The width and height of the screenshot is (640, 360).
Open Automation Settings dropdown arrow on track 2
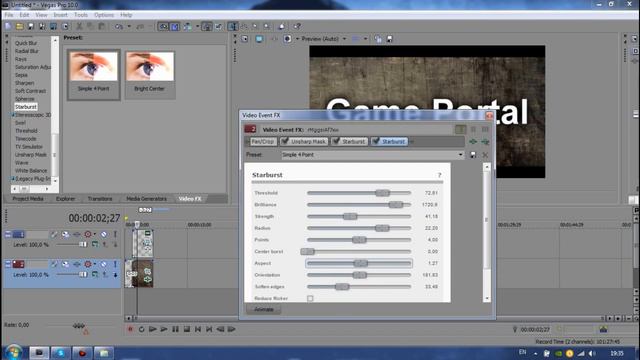95,264
